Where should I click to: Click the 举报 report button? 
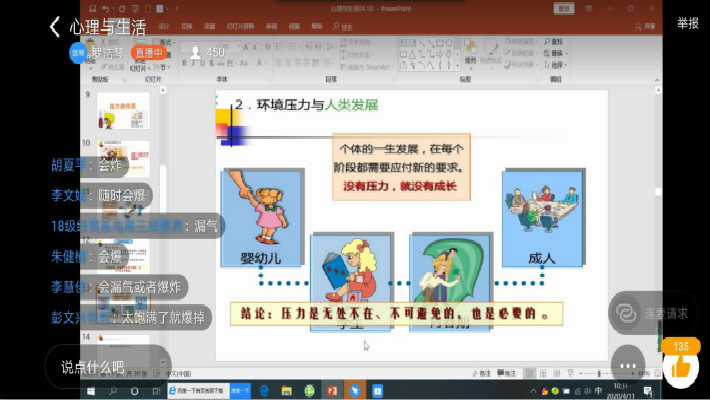687,23
